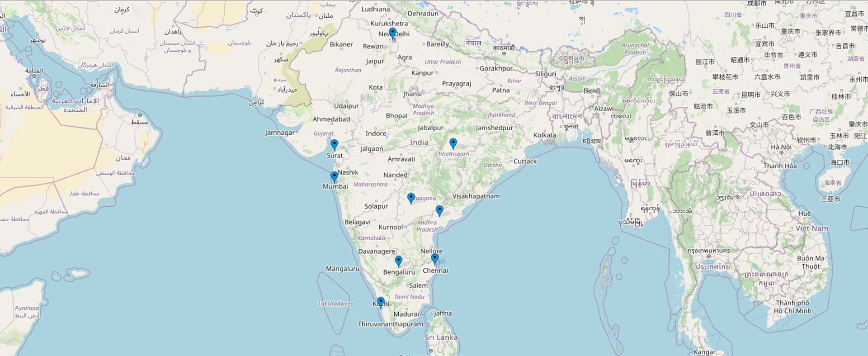Click the Ahmedabad label on map
Image resolution: width=868 pixels, height=356 pixels.
tap(331, 119)
